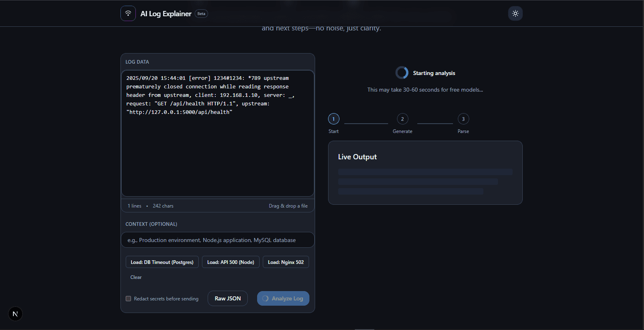Focus the log data text area
This screenshot has height=330, width=644.
218,133
